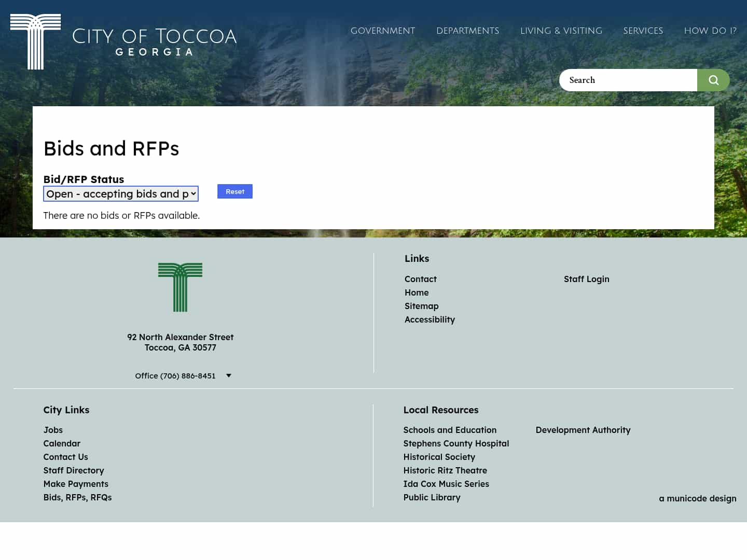Open the Make Payments page
This screenshot has height=560, width=747.
pyautogui.click(x=76, y=484)
